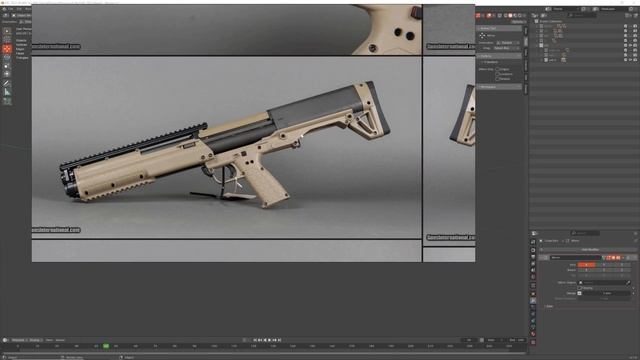The width and height of the screenshot is (640, 360).
Task: Expand the Workspace panel header
Action: [498, 87]
